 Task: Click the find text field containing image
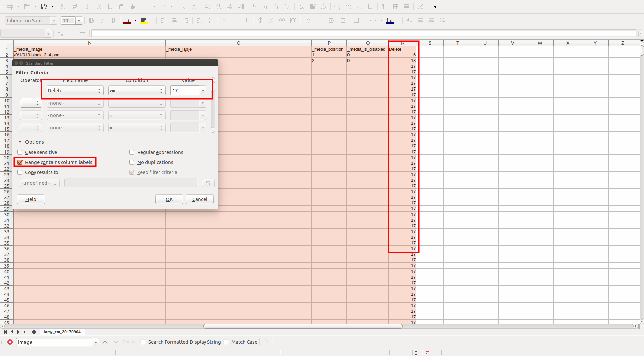(x=54, y=342)
